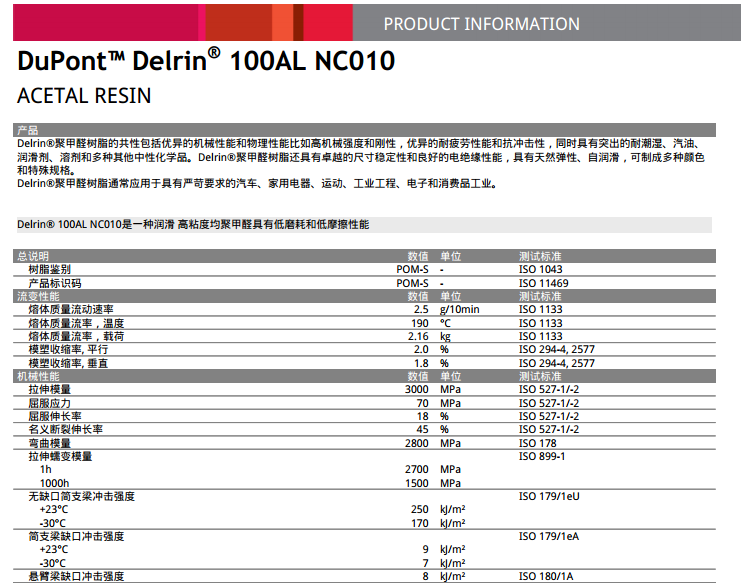Select the 模塑收缩率, 平行 row label
Image resolution: width=741 pixels, height=583 pixels.
click(x=68, y=350)
